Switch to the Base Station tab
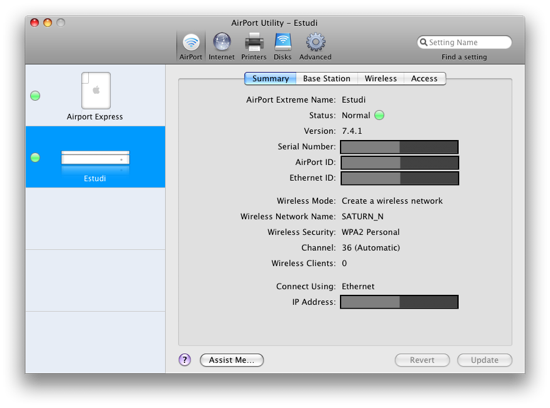550x408 pixels. [x=327, y=79]
